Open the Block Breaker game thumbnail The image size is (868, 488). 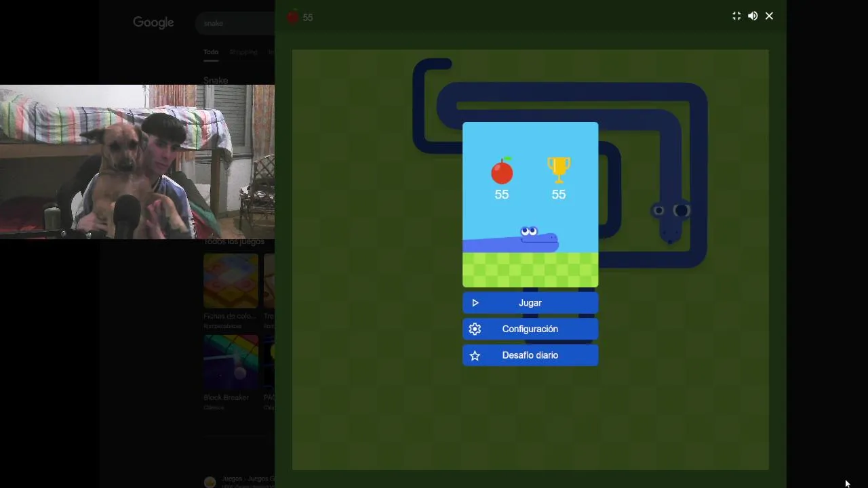[x=231, y=362]
